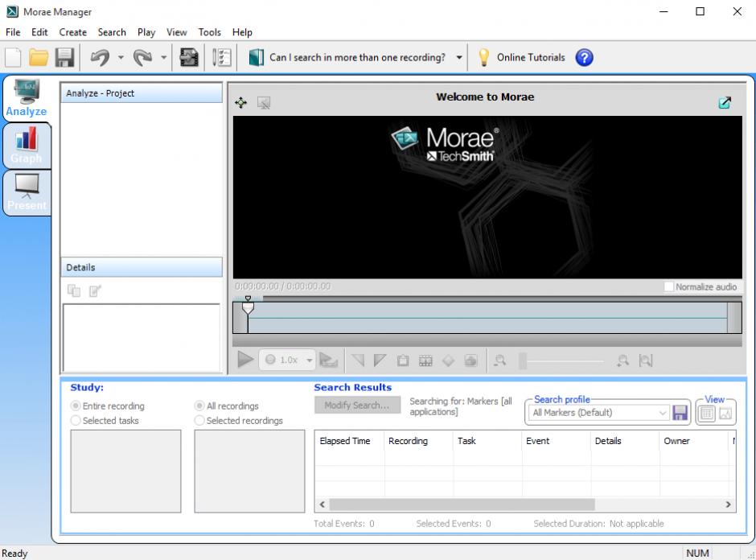Click the zoom to fit timeline icon
The height and width of the screenshot is (560, 756).
pyautogui.click(x=646, y=360)
